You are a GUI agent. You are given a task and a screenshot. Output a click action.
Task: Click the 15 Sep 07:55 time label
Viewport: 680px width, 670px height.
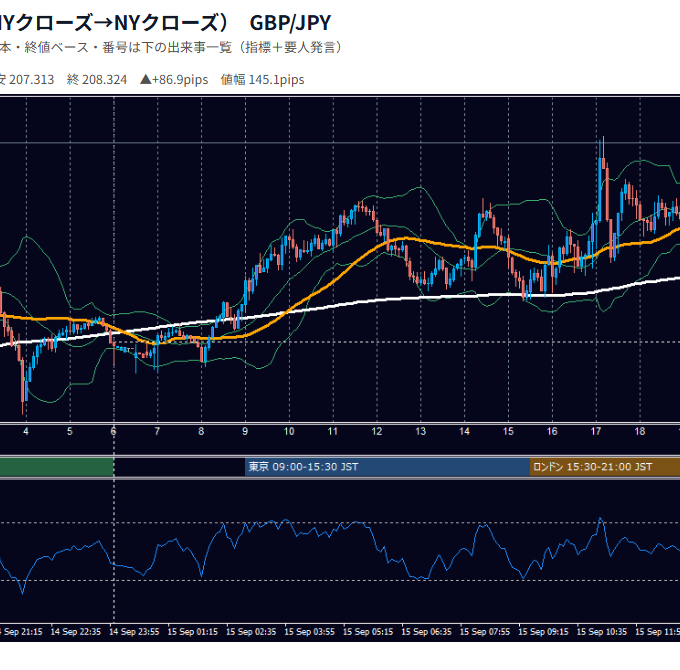click(485, 632)
